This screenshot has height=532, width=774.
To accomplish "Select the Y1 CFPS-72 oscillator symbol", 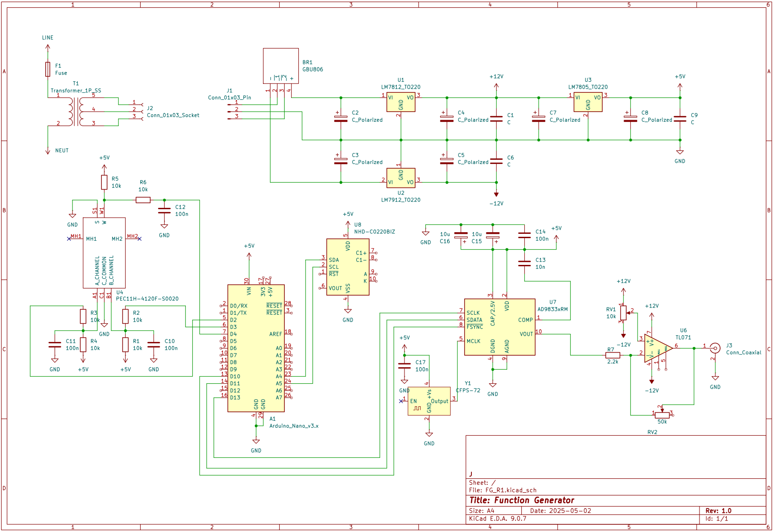I will point(429,401).
